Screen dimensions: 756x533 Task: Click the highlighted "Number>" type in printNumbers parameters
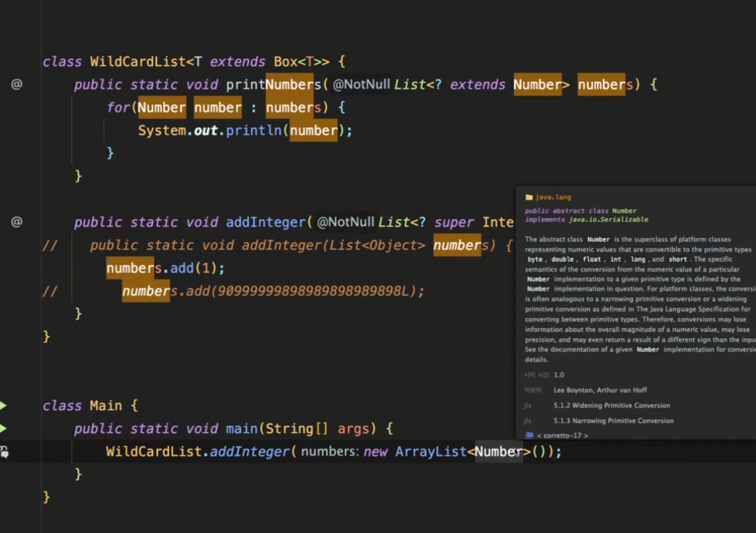click(x=541, y=85)
